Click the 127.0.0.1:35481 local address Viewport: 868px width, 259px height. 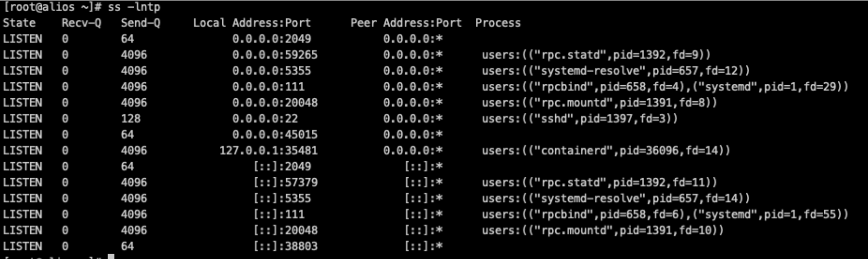268,151
